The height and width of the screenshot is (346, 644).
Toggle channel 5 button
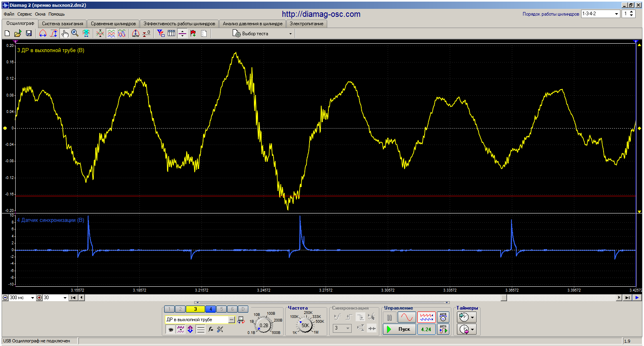[x=221, y=309]
